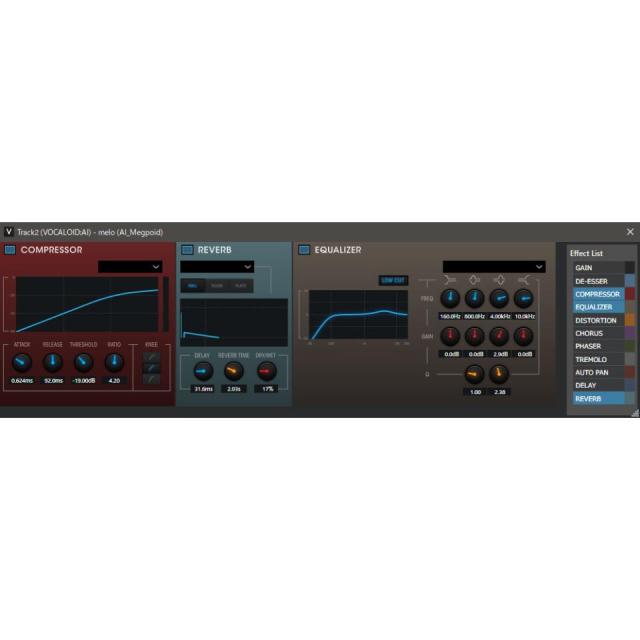Select TREMOLO in the Effect List
Screen dimensions: 640x640
click(x=599, y=360)
